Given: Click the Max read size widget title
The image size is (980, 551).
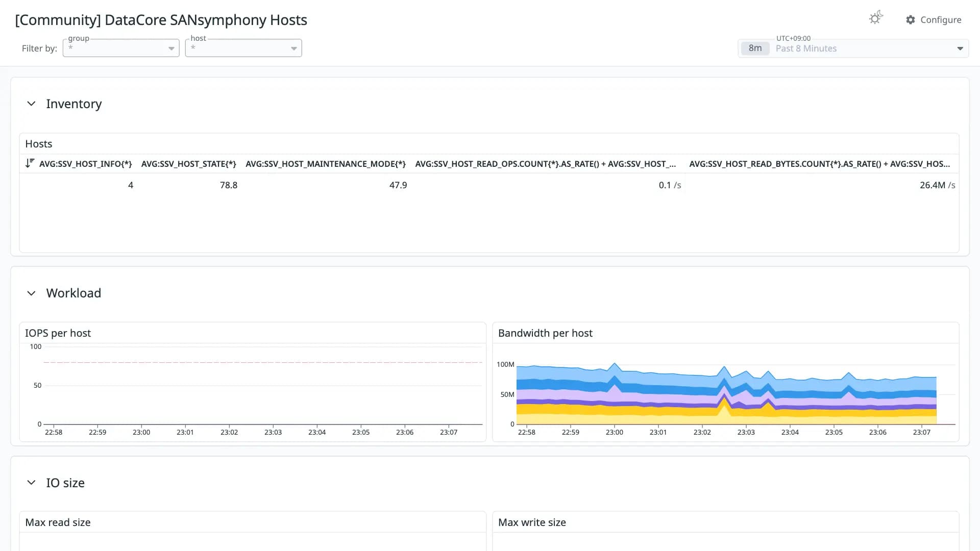Looking at the screenshot, I should pos(58,522).
